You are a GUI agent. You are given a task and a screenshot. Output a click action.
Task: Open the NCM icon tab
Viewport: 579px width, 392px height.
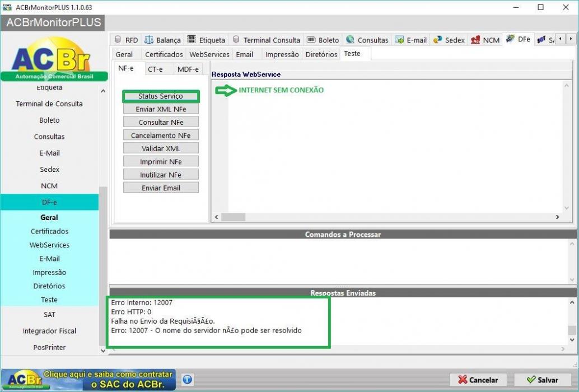tap(485, 40)
